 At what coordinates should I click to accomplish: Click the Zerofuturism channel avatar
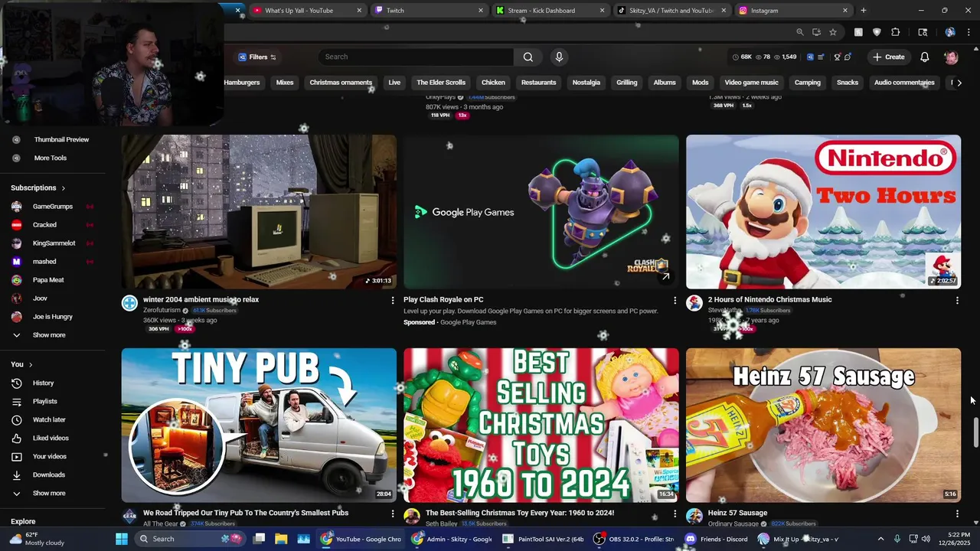pos(129,303)
